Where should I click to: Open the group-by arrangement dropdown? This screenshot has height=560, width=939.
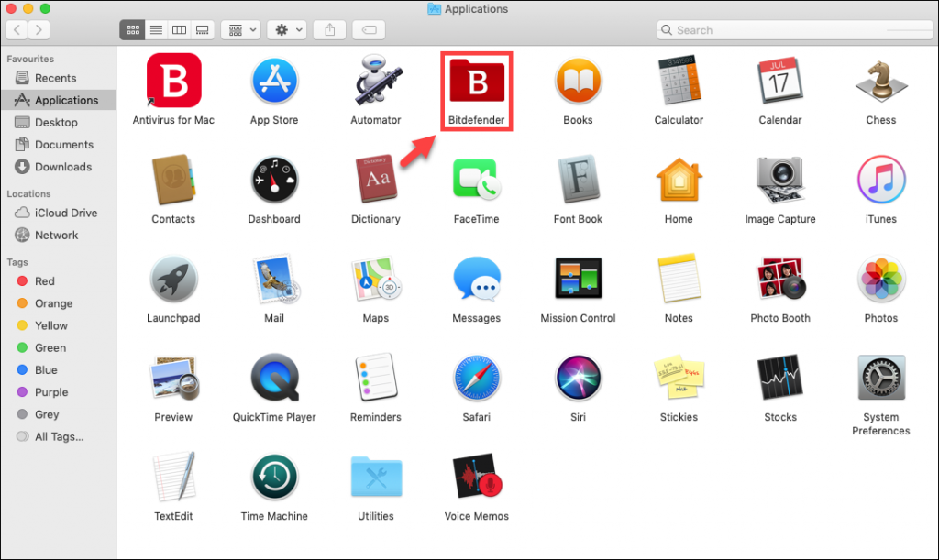point(242,30)
